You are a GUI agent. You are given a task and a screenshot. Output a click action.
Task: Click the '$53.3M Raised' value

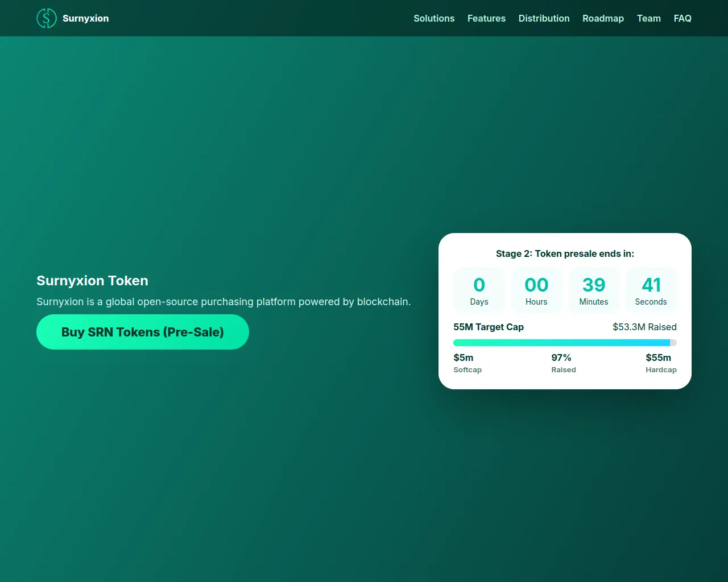click(x=644, y=327)
